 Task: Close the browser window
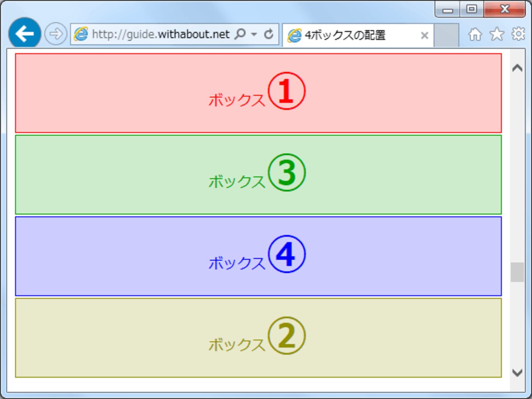504,9
